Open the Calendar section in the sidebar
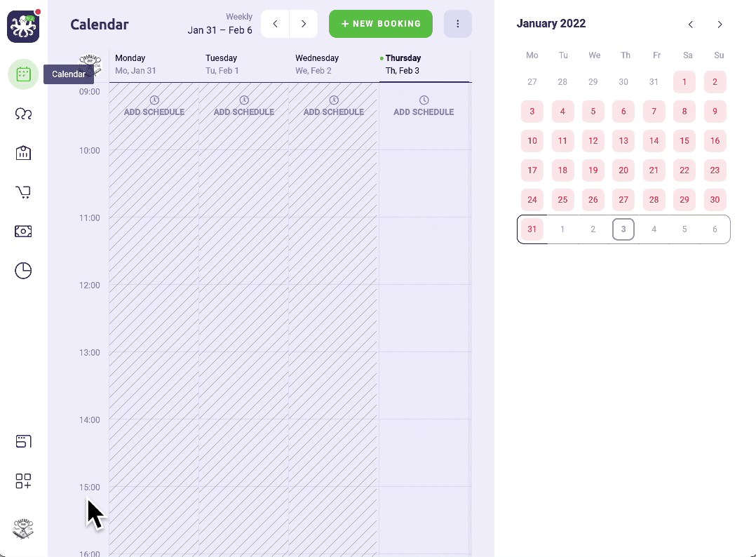The image size is (756, 557). coord(23,74)
